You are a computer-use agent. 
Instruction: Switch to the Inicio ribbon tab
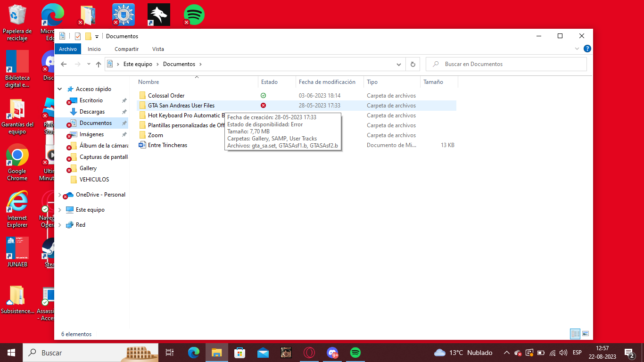pyautogui.click(x=94, y=49)
